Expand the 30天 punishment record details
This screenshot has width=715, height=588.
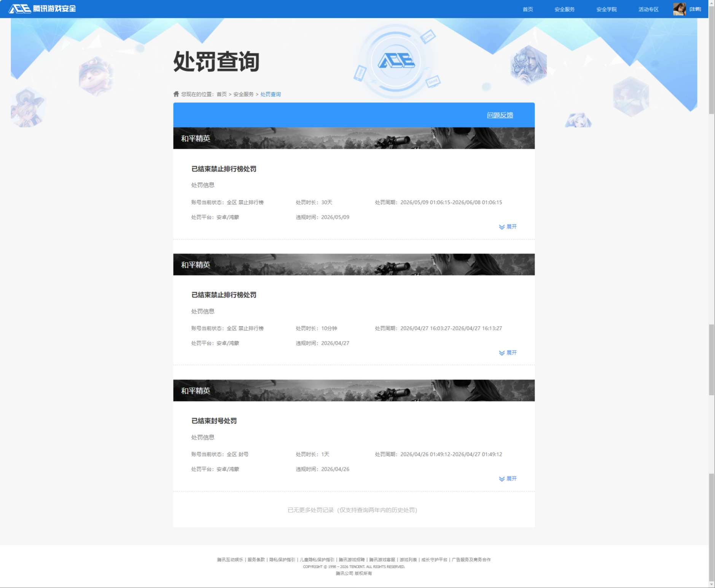pyautogui.click(x=508, y=227)
